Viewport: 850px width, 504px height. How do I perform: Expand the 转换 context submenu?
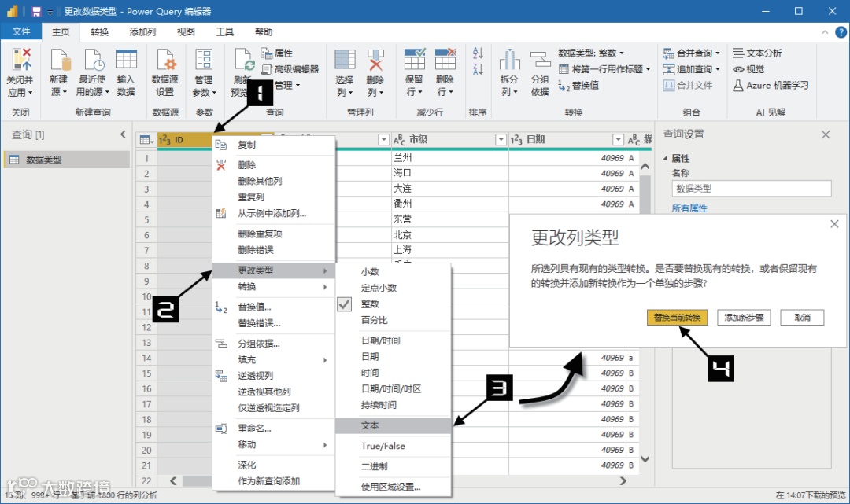pos(274,286)
